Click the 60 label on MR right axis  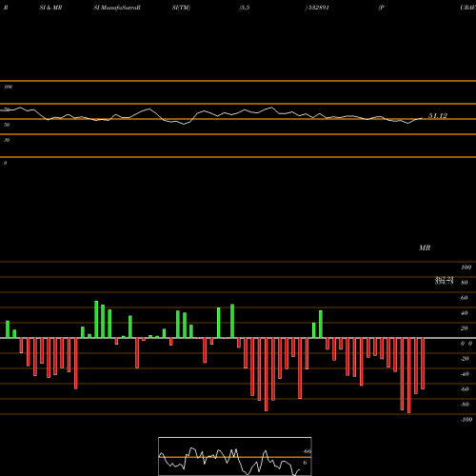coord(465,298)
